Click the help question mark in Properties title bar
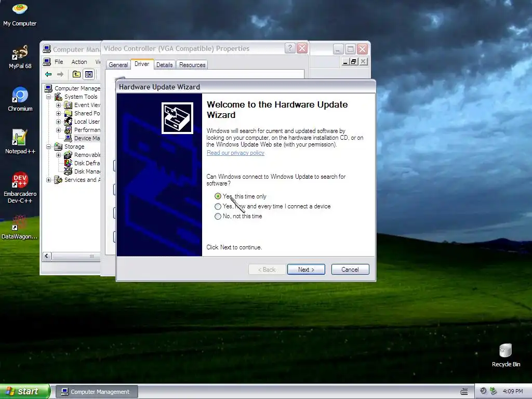 tap(290, 48)
